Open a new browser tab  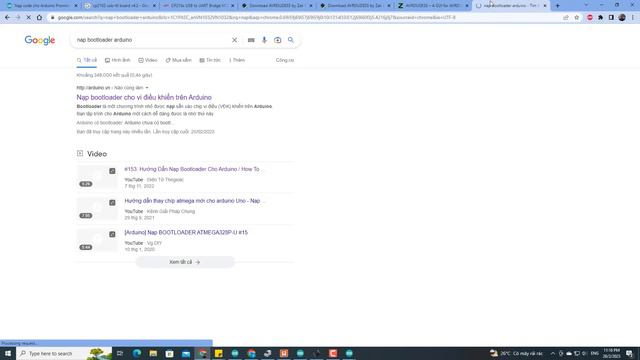(558, 6)
